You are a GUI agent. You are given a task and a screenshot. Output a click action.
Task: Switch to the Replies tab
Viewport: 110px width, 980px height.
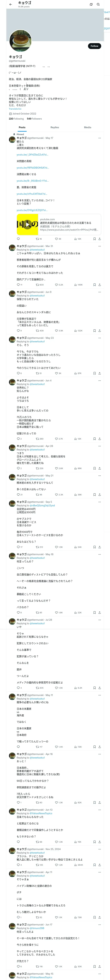(x=55, y=127)
